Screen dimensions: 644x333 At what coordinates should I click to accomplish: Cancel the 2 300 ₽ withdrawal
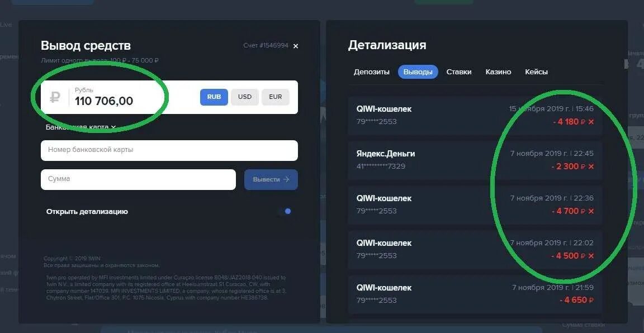coord(591,166)
